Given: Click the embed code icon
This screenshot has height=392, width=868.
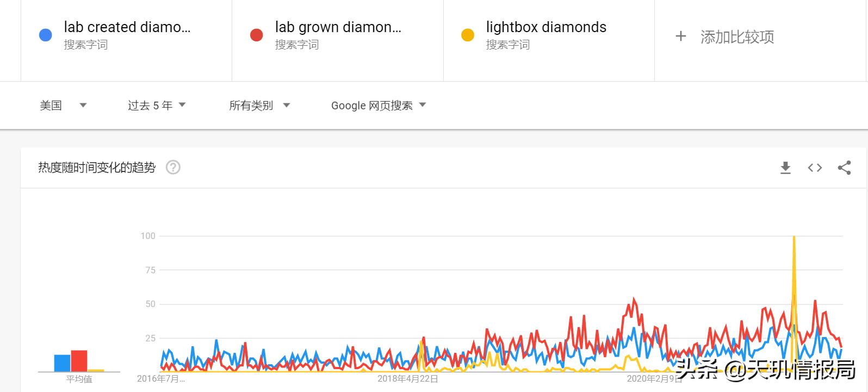Looking at the screenshot, I should [815, 168].
